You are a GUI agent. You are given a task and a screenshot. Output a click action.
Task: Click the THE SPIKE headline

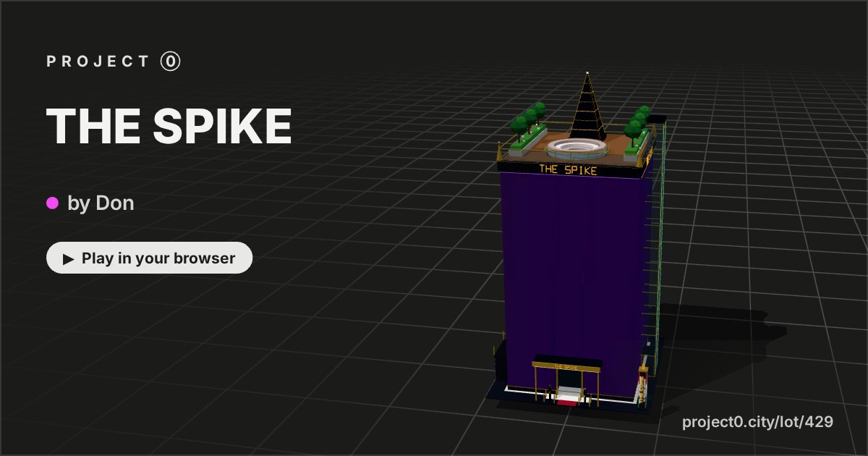(169, 126)
